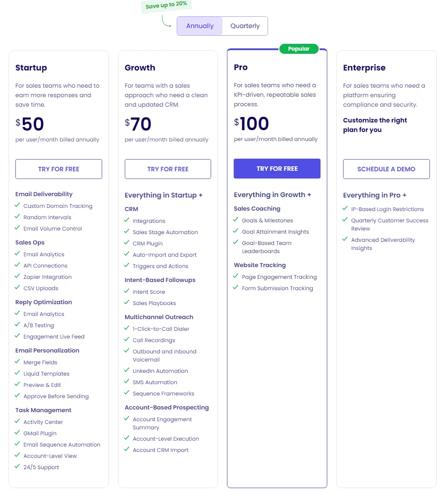The width and height of the screenshot is (448, 494).
Task: Click Try for Free on the Pro plan
Action: click(x=277, y=168)
